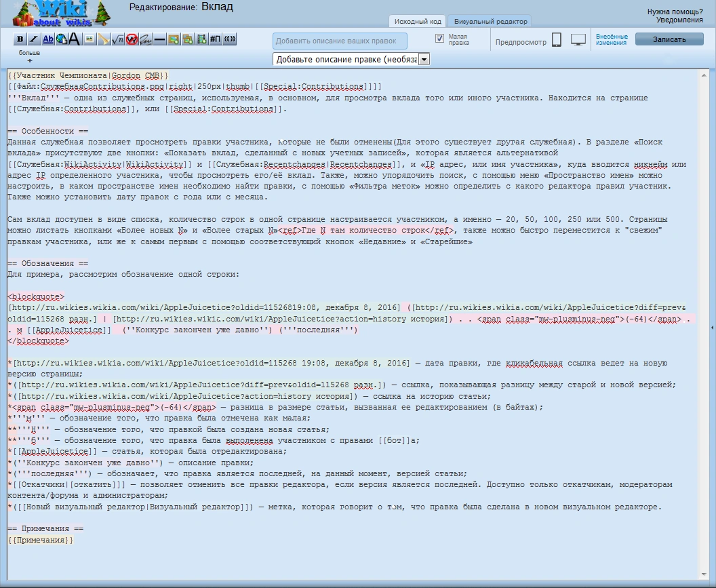Collapse the right side panel arrow
The image size is (716, 588).
713,328
